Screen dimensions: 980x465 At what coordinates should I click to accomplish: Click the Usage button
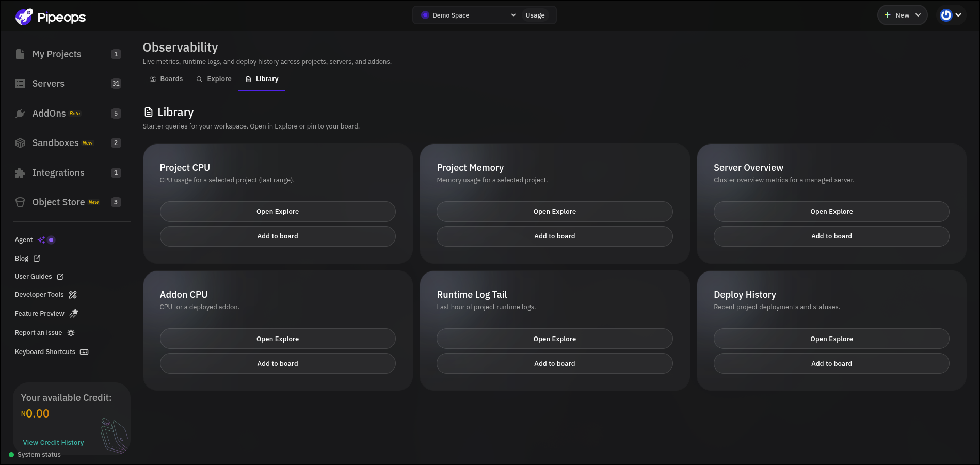[535, 15]
